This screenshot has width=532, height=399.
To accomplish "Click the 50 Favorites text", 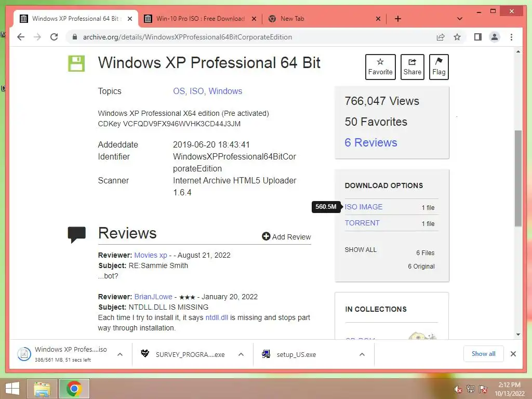I will point(376,122).
